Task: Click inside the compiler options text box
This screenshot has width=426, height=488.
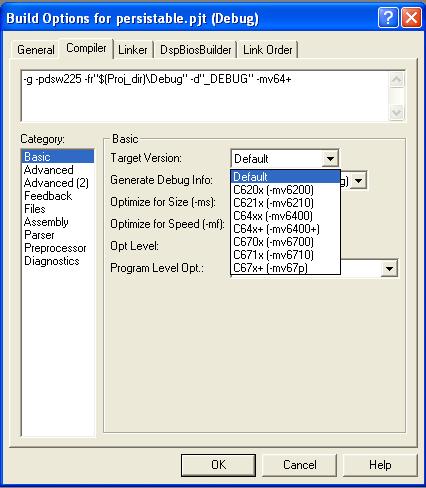Action: (205, 96)
